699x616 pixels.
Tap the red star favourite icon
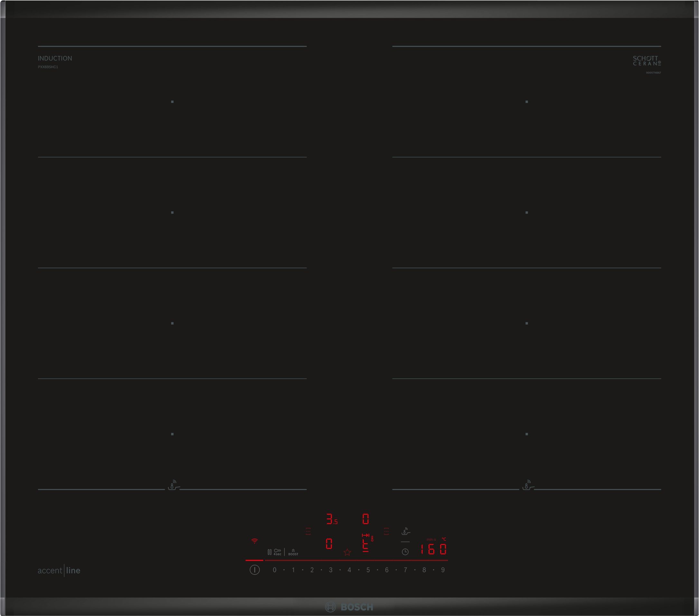[x=347, y=552]
